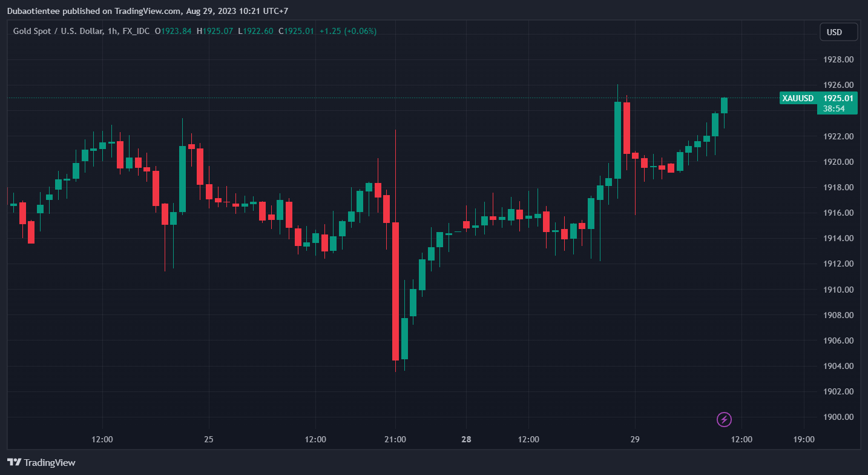Viewport: 868px width, 475px height.
Task: Click the FX_IDC data source label
Action: point(136,31)
